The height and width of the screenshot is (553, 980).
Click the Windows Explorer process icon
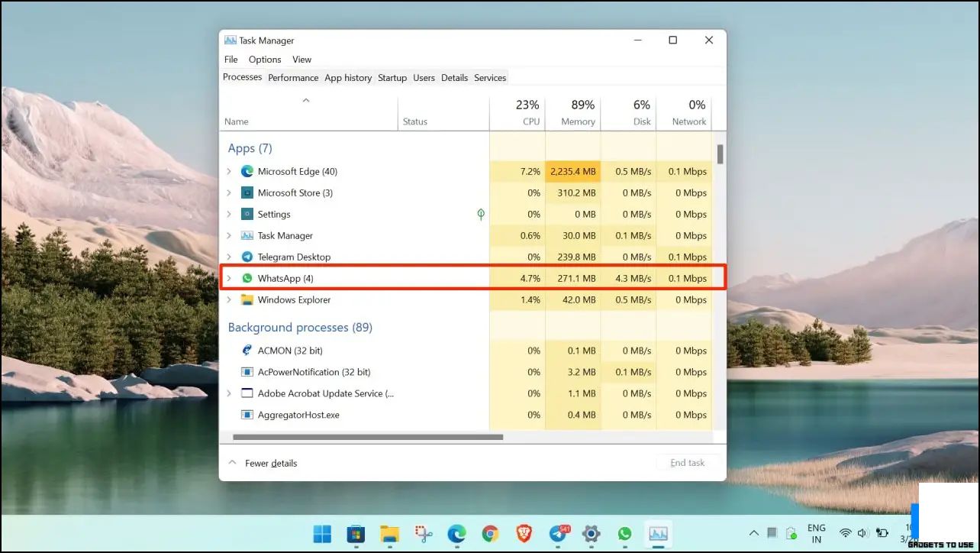click(x=247, y=299)
